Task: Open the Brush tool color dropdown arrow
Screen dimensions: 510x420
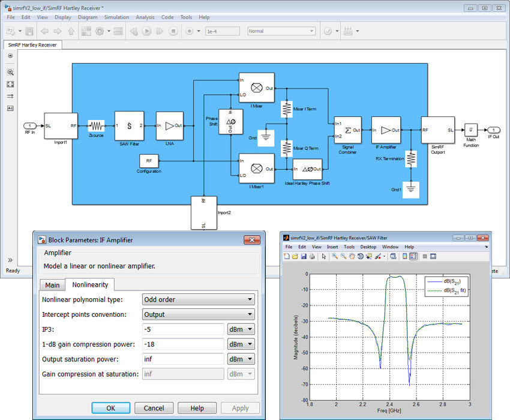Action: 384,256
